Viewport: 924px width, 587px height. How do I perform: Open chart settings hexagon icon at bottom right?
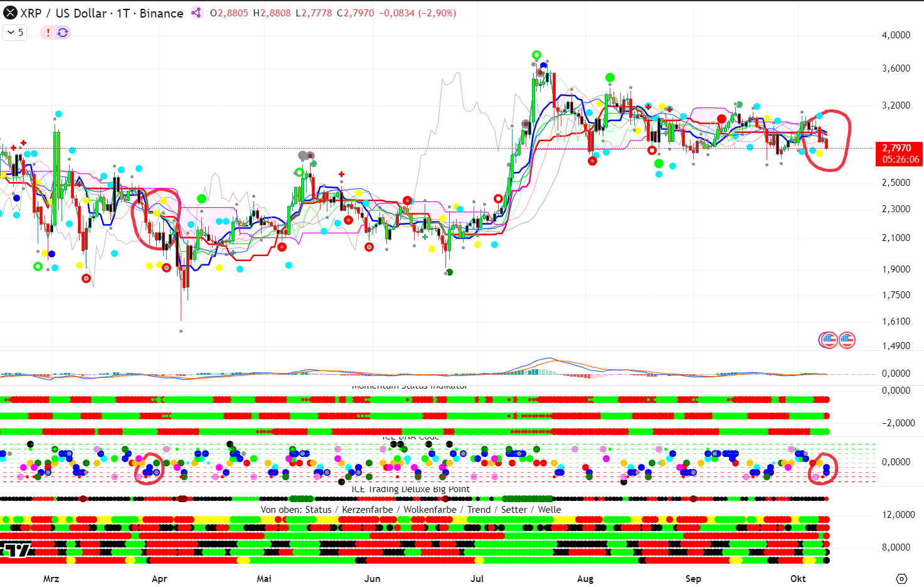(x=901, y=578)
